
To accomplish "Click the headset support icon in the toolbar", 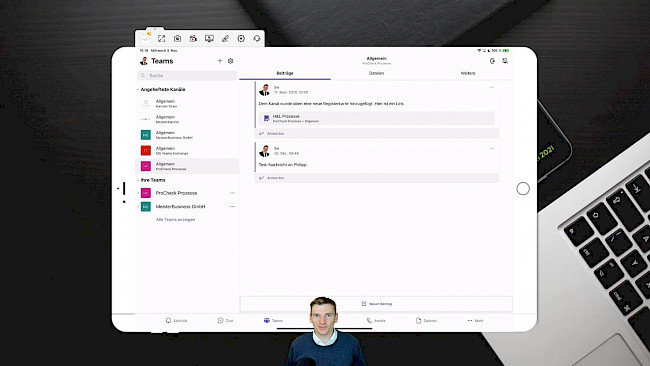I will point(257,39).
